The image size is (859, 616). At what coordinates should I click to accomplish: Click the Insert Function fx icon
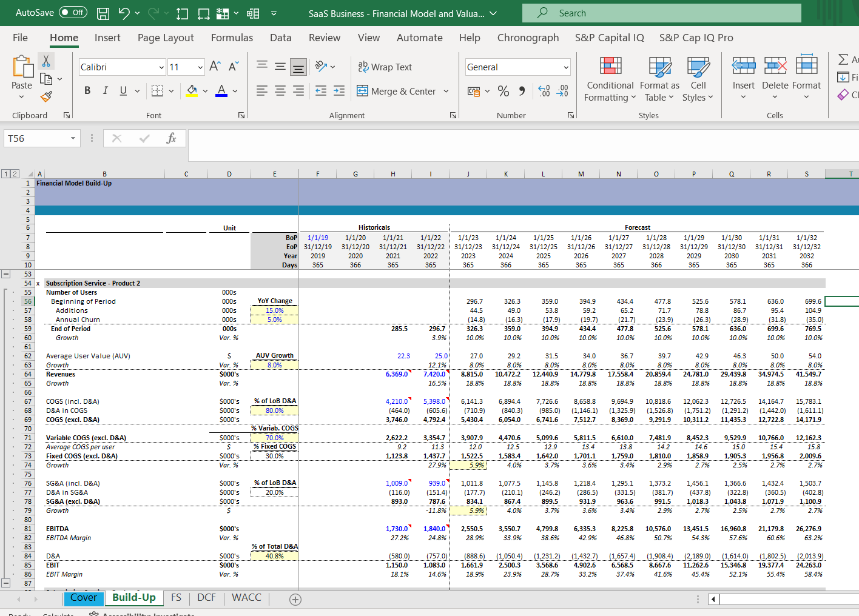[171, 139]
